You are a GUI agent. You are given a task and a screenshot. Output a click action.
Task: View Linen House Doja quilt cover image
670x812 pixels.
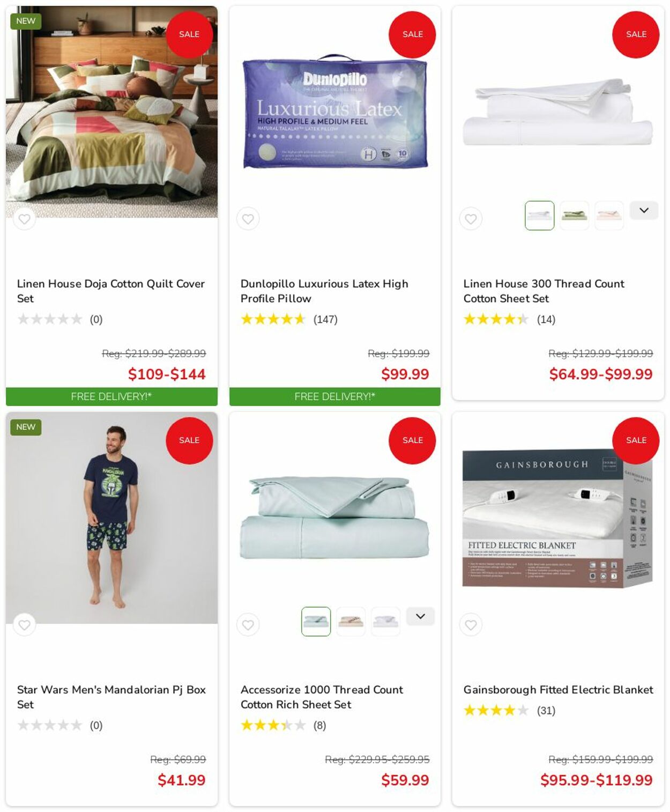click(x=111, y=112)
